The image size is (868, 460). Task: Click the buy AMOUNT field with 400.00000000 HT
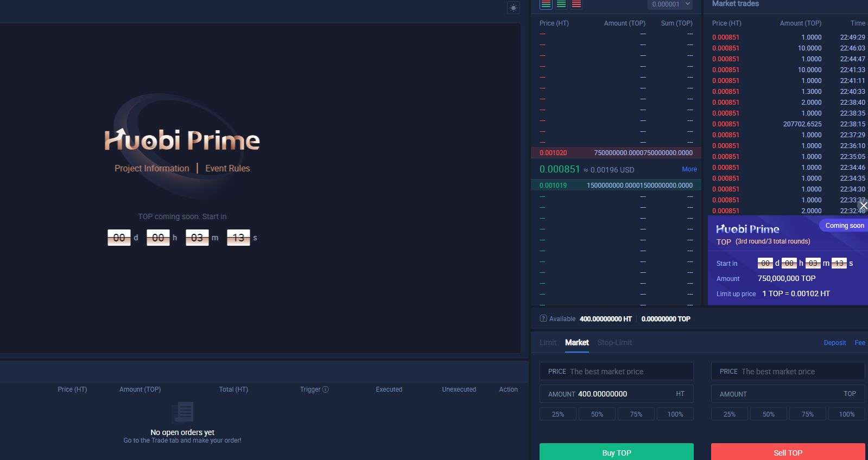point(617,394)
